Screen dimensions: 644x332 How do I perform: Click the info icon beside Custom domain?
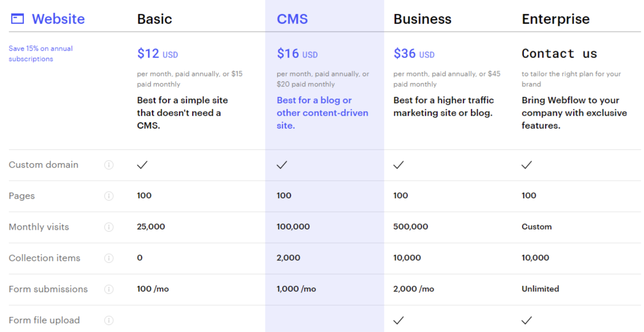(109, 165)
